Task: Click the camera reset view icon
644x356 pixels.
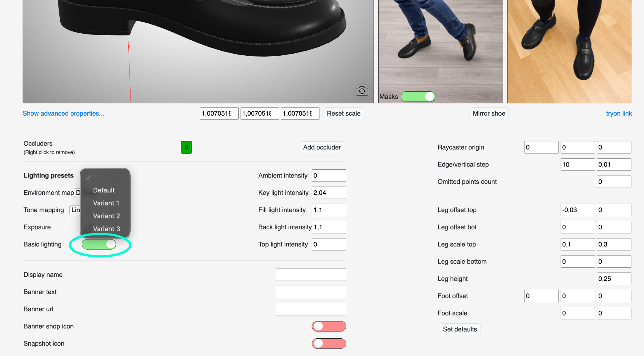Action: point(362,91)
